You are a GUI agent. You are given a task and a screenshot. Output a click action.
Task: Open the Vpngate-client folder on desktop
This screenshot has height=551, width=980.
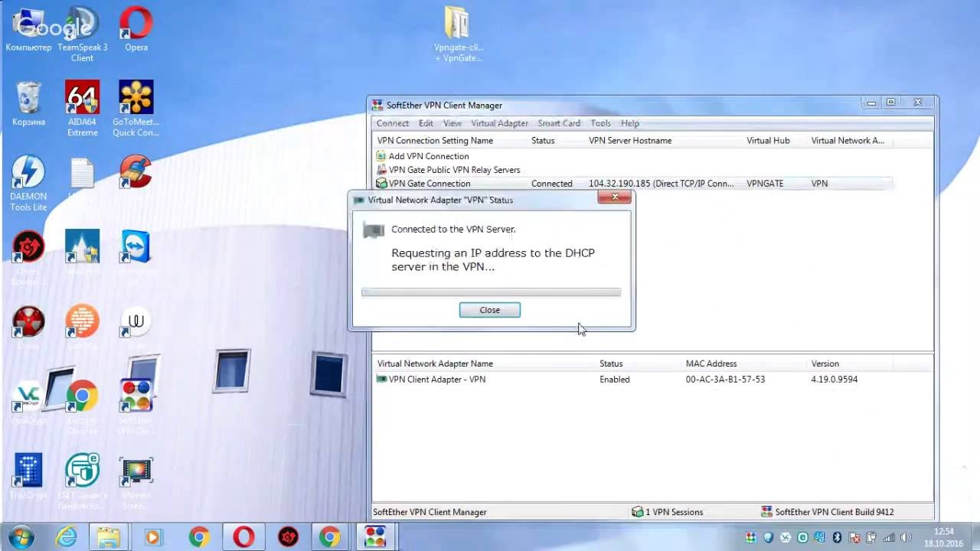point(458,34)
